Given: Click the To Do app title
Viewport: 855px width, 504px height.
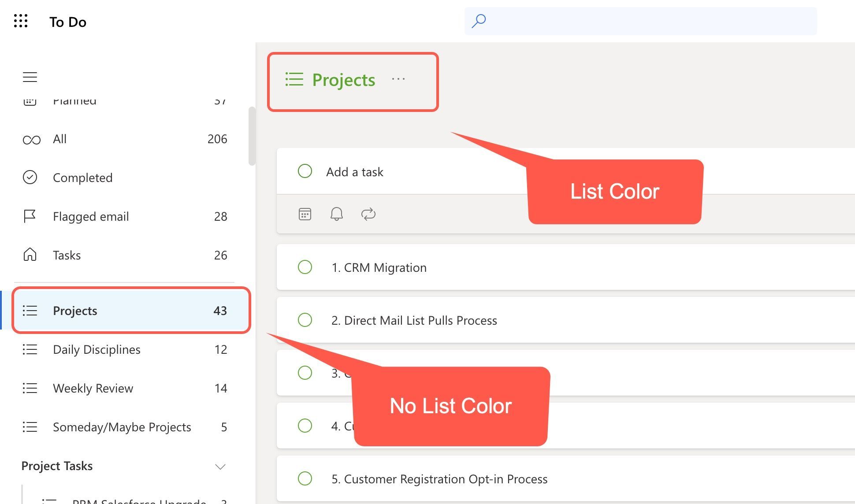Looking at the screenshot, I should click(68, 22).
